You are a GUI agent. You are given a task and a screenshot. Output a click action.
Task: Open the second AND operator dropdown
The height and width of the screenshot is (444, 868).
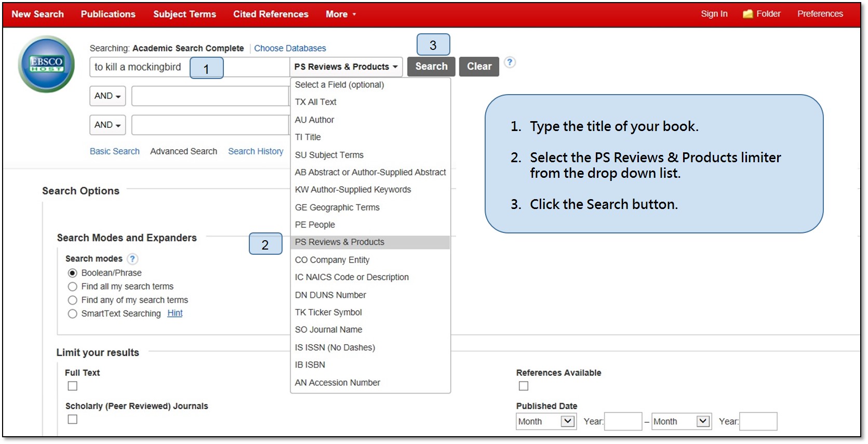pos(108,125)
